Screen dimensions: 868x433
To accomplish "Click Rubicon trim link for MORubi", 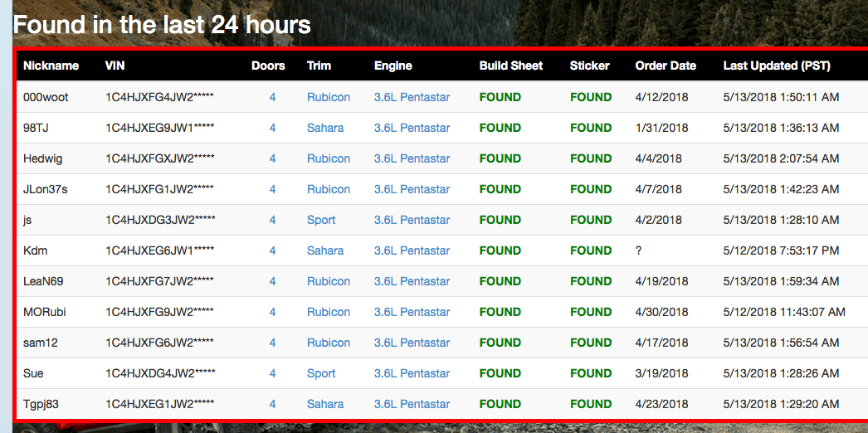I will 329,312.
